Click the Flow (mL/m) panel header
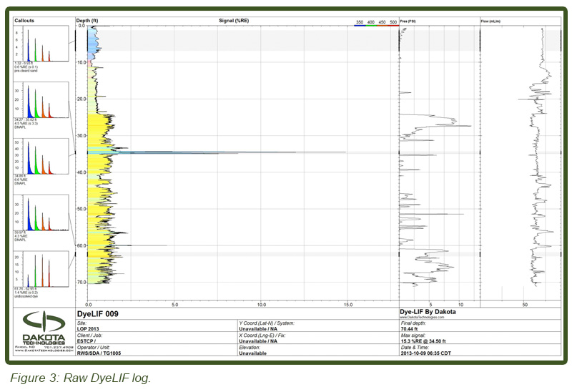The image size is (572, 392). tap(490, 21)
